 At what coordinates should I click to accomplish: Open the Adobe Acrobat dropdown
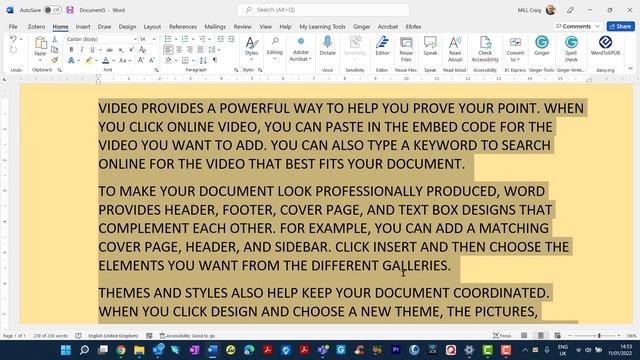pos(301,49)
